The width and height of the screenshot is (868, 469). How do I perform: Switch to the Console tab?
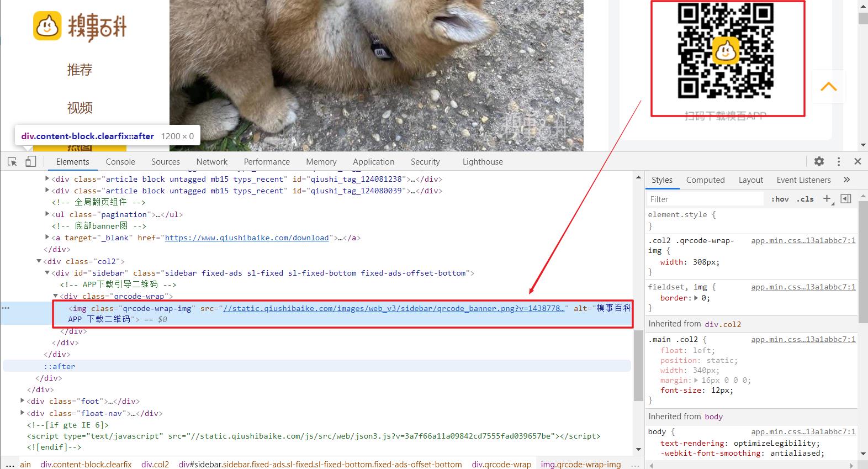pos(120,161)
